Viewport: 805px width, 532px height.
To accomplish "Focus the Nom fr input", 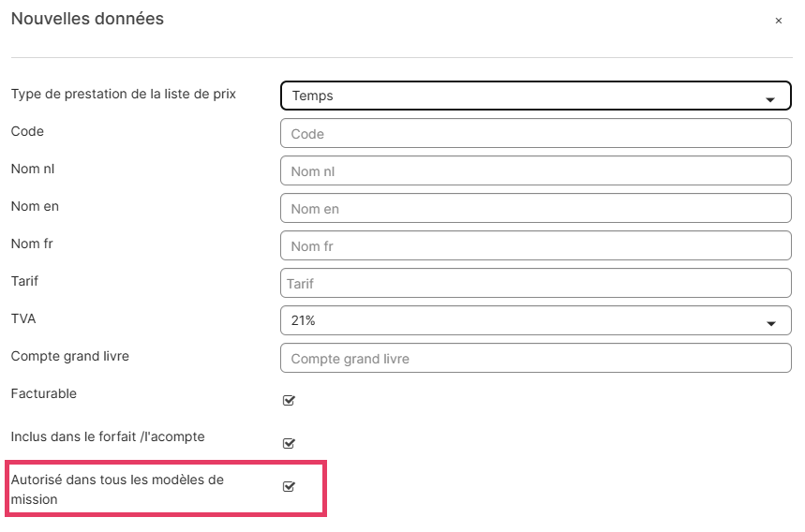I will pyautogui.click(x=536, y=246).
